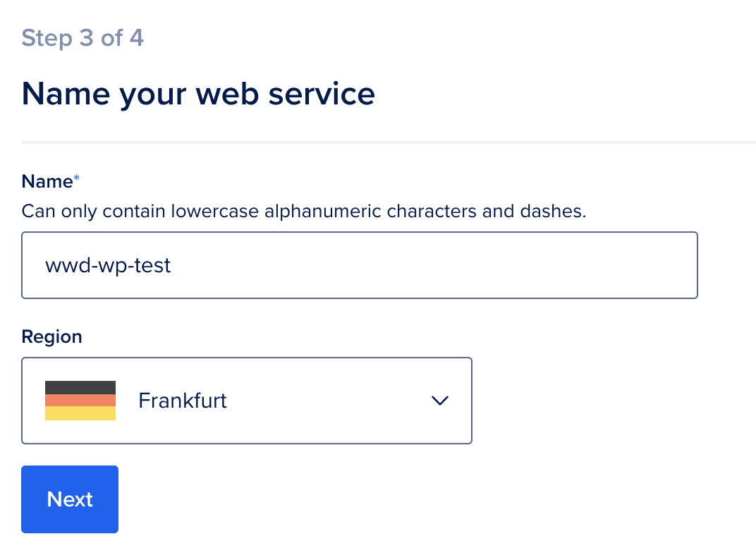This screenshot has height=553, width=756.
Task: Click the Region label above the selector
Action: [51, 336]
